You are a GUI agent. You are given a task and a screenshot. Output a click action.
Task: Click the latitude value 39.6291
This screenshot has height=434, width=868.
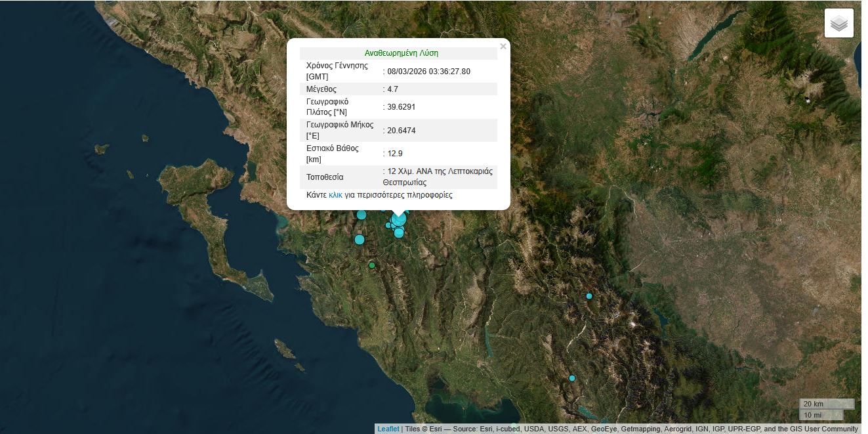click(401, 107)
